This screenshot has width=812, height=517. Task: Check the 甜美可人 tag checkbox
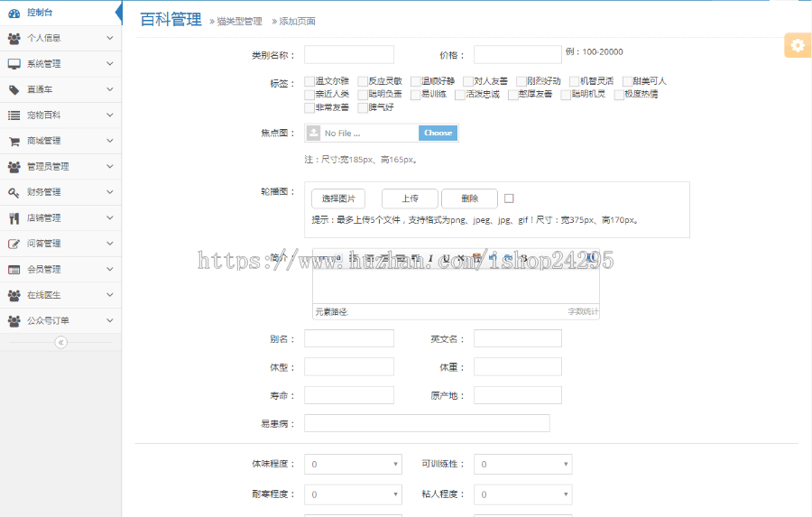pos(627,81)
